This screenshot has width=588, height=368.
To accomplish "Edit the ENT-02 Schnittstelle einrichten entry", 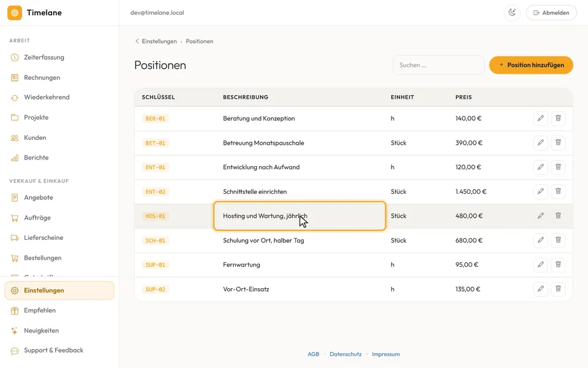I will click(x=540, y=191).
